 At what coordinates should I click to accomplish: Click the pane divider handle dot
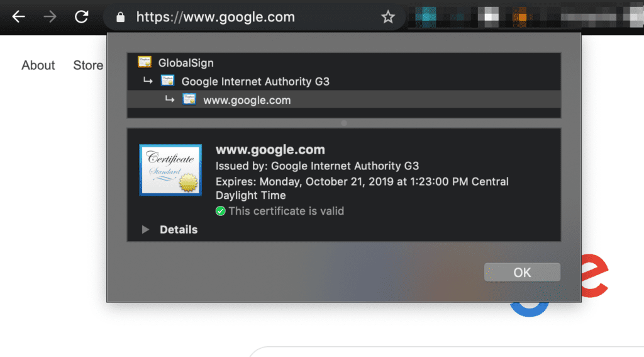343,123
